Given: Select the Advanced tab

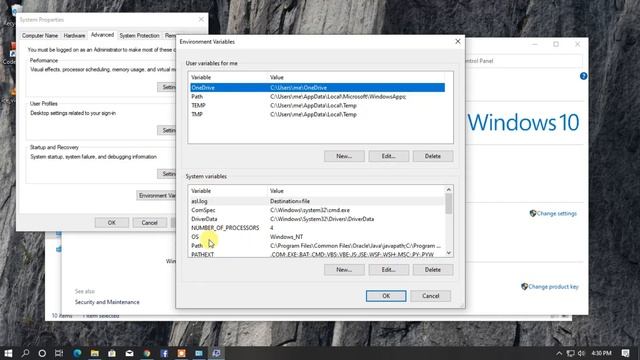Looking at the screenshot, I should (x=102, y=35).
